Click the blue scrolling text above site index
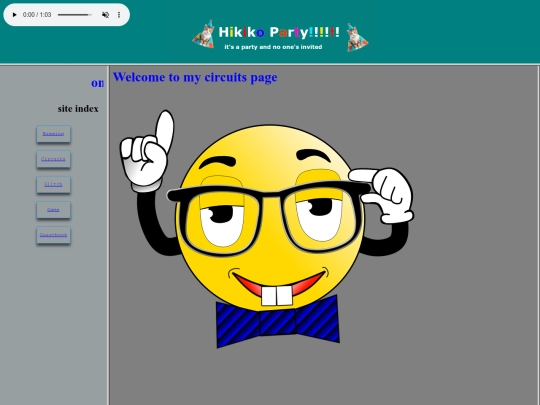This screenshot has width=540, height=405. tap(97, 83)
